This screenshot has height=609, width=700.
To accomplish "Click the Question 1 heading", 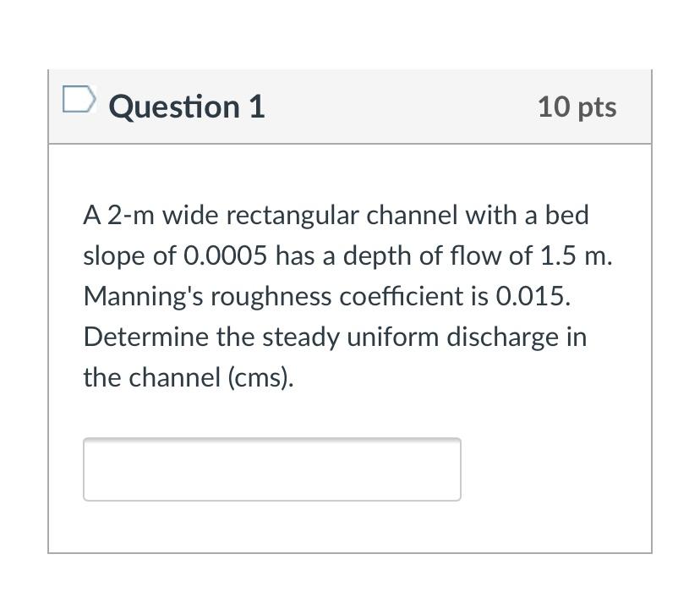I will click(186, 107).
